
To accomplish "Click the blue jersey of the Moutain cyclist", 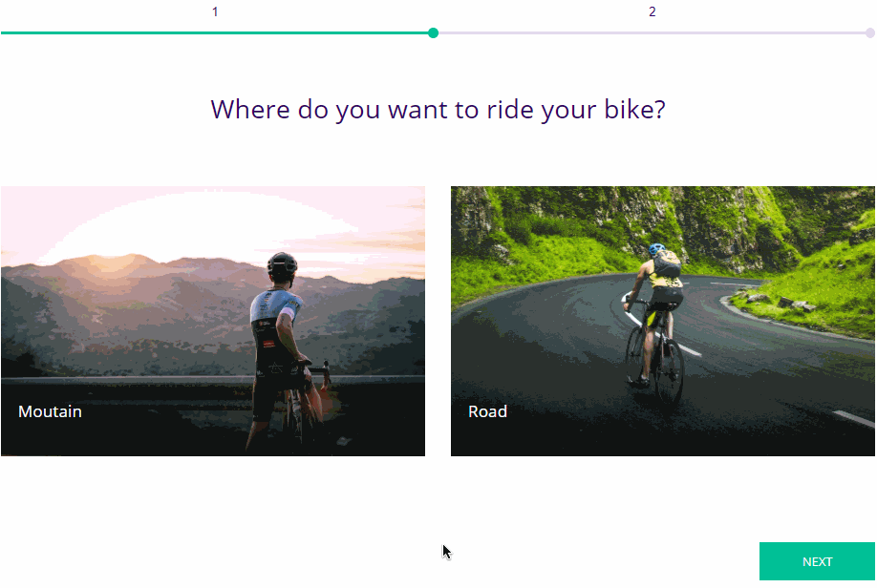I will [276, 305].
